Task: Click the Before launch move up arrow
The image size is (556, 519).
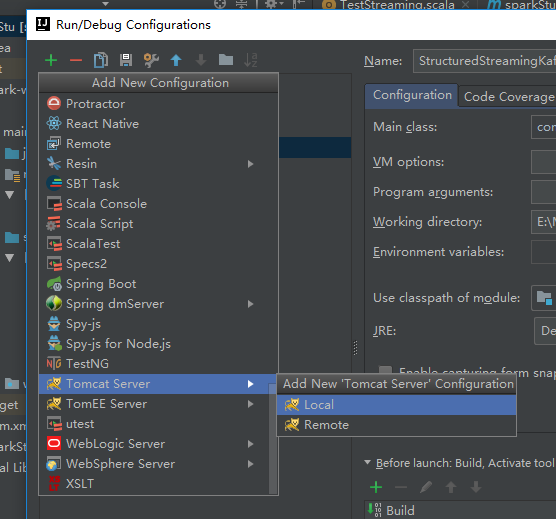Action: [451, 487]
